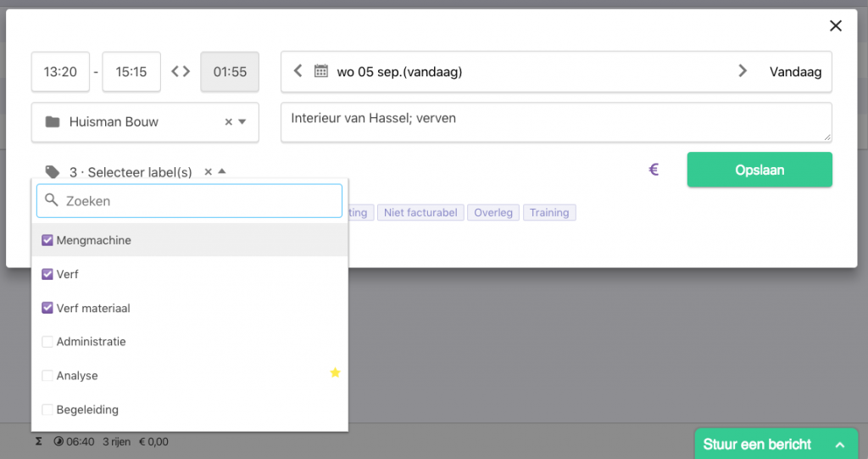Clear the Huisman Bouw project selection
This screenshot has width=868, height=459.
[x=228, y=122]
